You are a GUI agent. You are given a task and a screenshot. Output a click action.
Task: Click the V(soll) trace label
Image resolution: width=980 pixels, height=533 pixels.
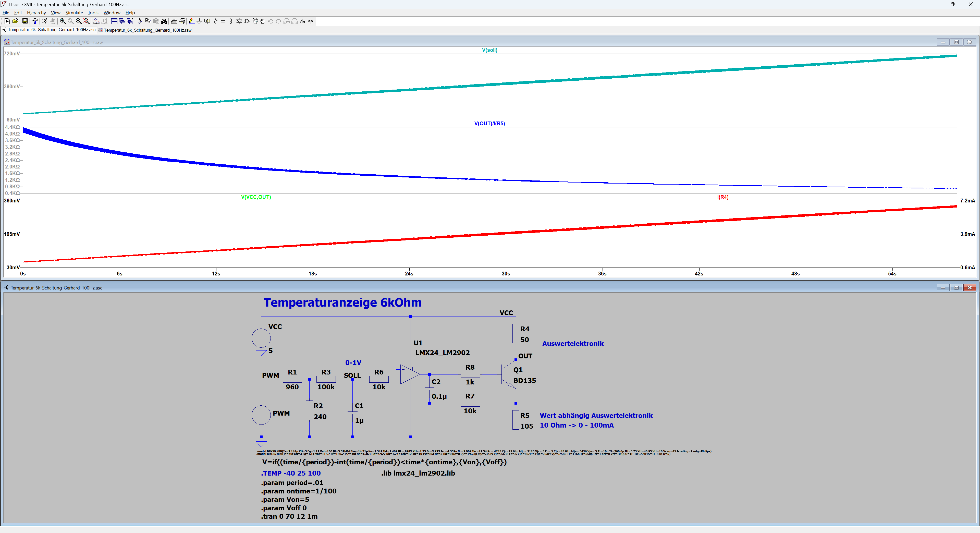tap(489, 50)
